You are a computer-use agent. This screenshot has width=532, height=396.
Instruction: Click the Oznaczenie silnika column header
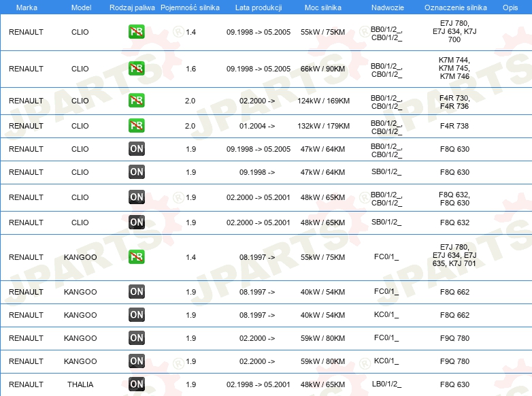[x=455, y=7]
